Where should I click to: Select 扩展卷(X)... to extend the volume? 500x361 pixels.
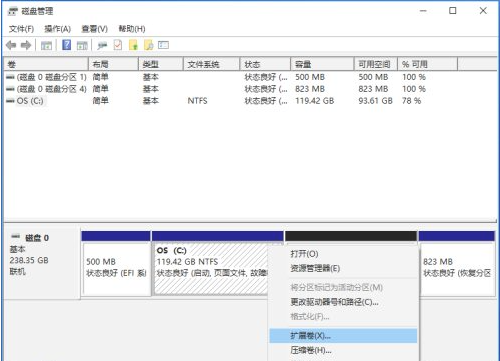343,336
